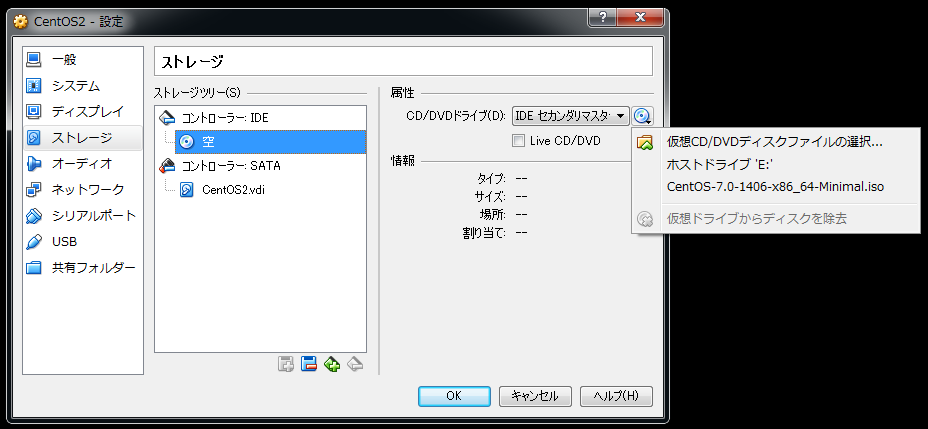Open the 共有フォルダー settings category
This screenshot has width=928, height=429.
click(x=82, y=267)
